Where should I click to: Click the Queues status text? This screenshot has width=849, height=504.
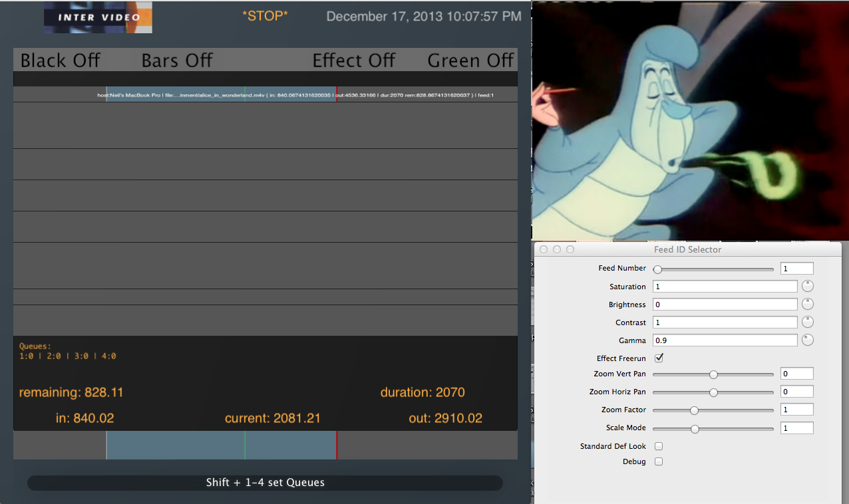tap(68, 351)
